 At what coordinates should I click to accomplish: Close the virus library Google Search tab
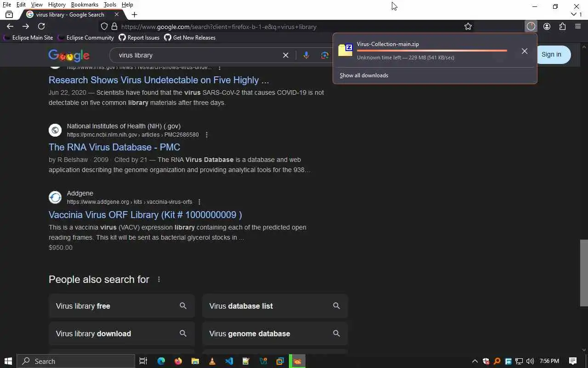pyautogui.click(x=116, y=15)
